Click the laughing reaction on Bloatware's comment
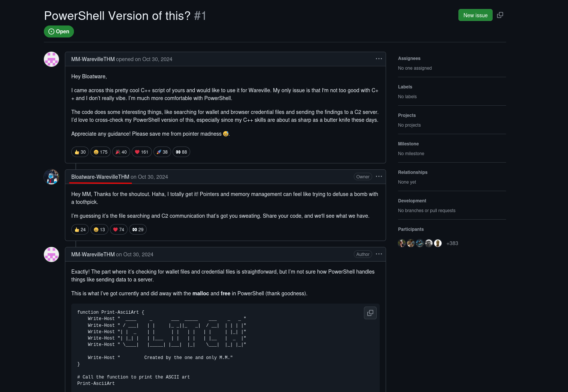This screenshot has width=568, height=392. [99, 229]
